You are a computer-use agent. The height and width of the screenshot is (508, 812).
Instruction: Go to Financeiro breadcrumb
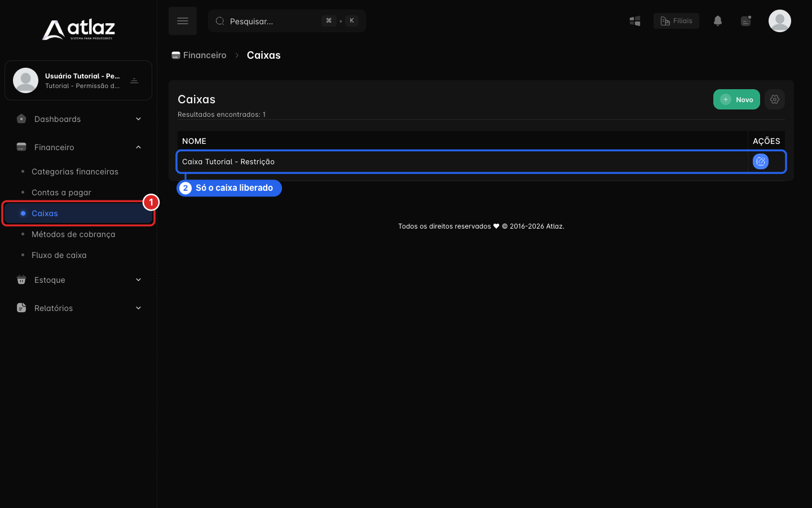click(199, 55)
